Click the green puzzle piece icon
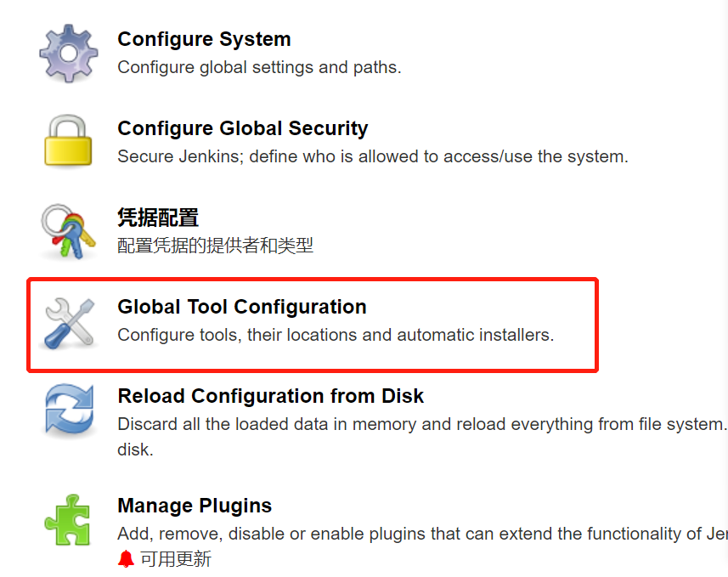The image size is (728, 577). (x=68, y=520)
